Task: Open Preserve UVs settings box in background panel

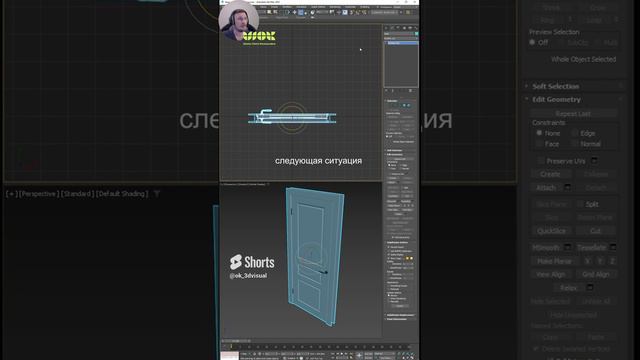Action: 595,161
